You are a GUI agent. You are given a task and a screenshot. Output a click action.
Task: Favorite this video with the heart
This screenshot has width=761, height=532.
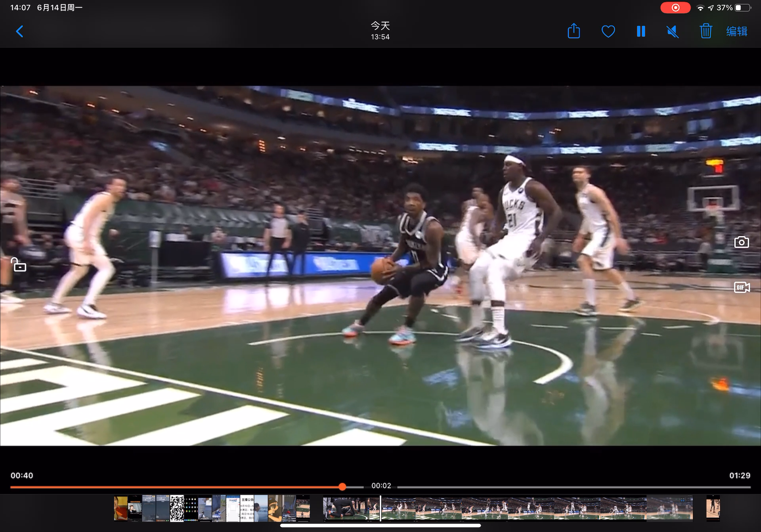coord(608,31)
